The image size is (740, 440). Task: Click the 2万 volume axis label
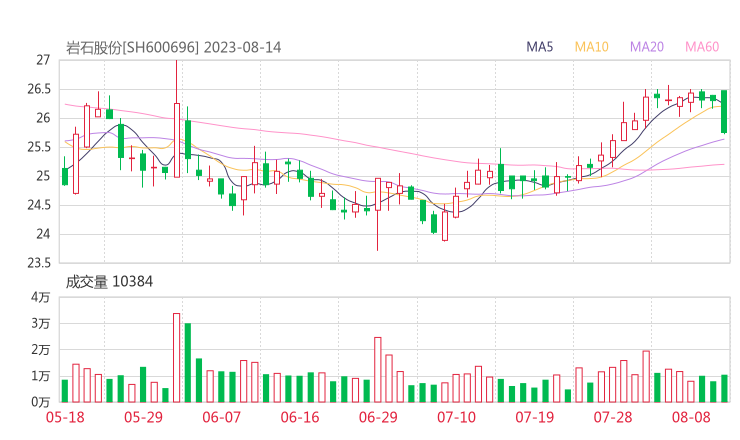pos(41,350)
